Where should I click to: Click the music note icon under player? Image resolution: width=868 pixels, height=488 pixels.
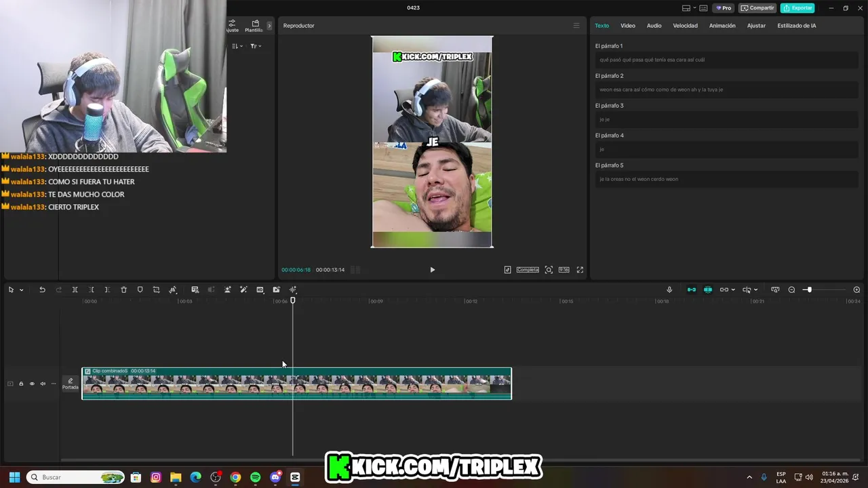(507, 270)
